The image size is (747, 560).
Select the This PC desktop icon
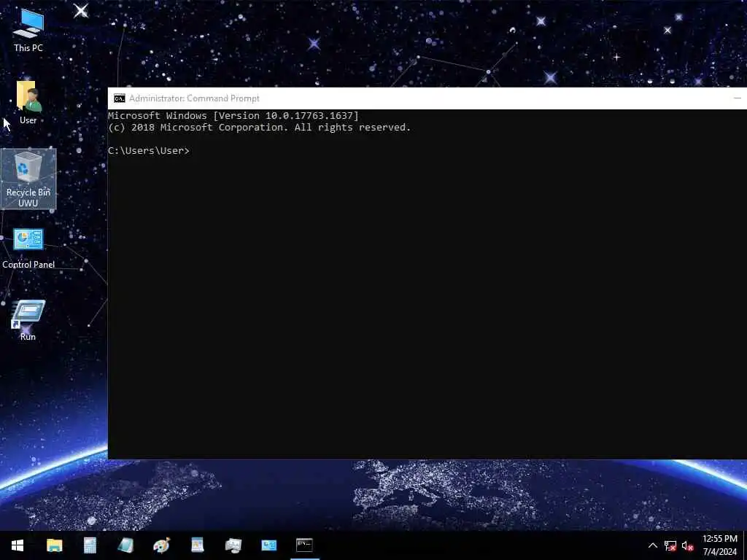click(x=28, y=31)
